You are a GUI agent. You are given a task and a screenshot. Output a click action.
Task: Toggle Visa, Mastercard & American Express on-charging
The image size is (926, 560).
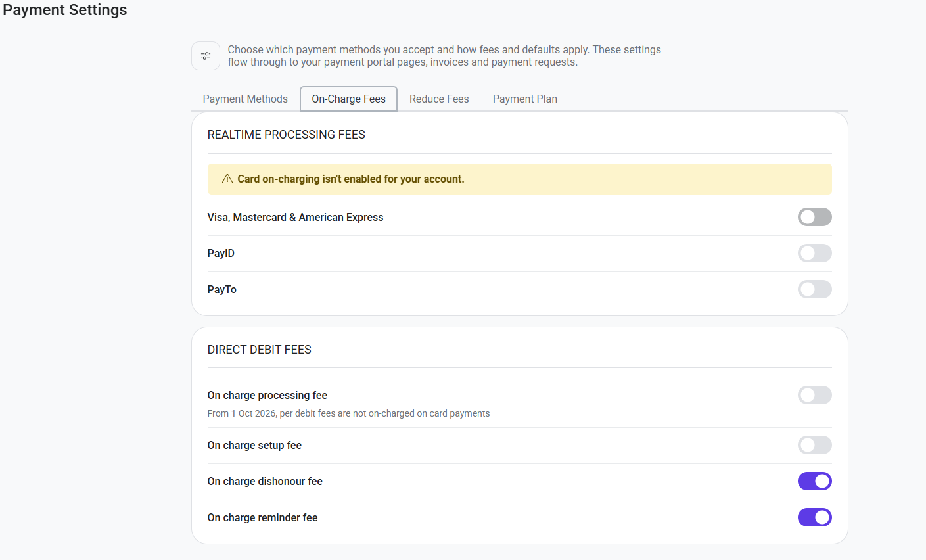tap(814, 217)
